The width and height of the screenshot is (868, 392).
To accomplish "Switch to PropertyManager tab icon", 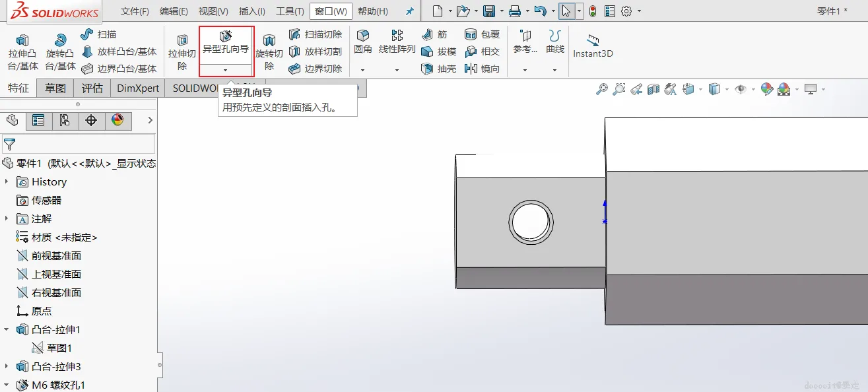I will coord(38,121).
